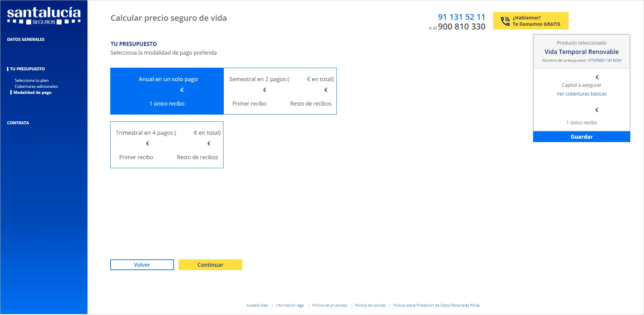Click Te llamamos GRATIS callback button
This screenshot has width=644, height=315.
536,21
